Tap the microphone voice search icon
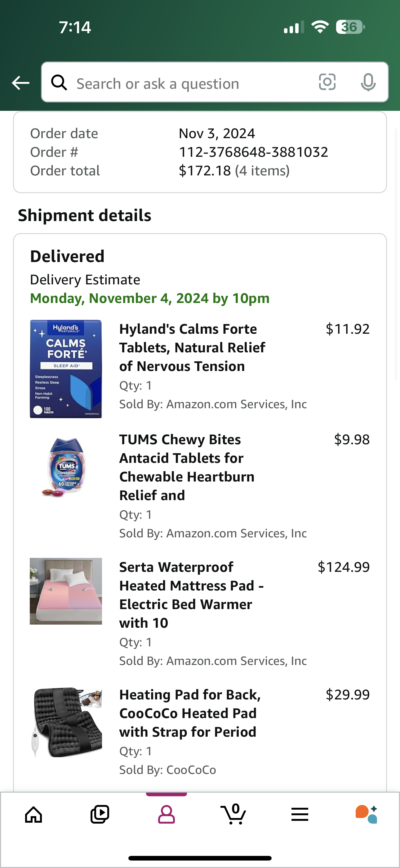400x868 pixels. [368, 82]
